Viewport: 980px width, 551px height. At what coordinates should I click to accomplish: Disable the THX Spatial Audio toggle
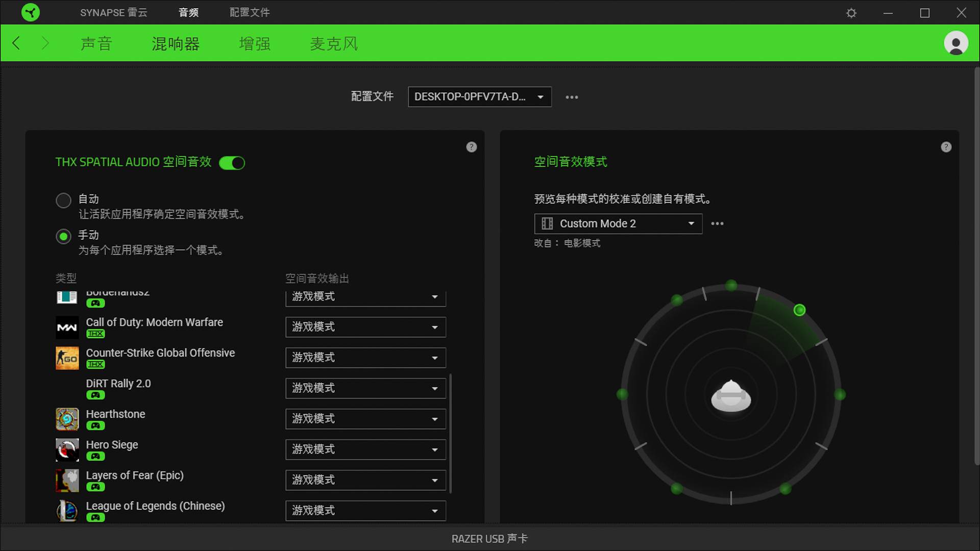[232, 163]
